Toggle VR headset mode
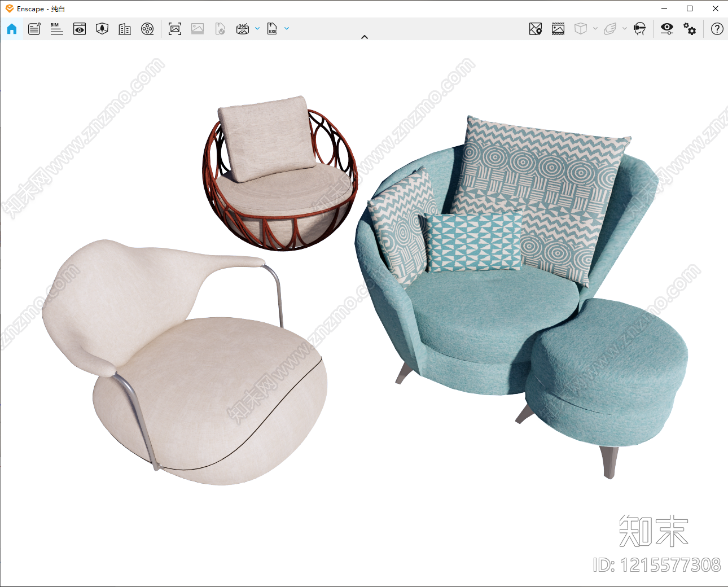Viewport: 728px width, 587px height. (x=639, y=29)
